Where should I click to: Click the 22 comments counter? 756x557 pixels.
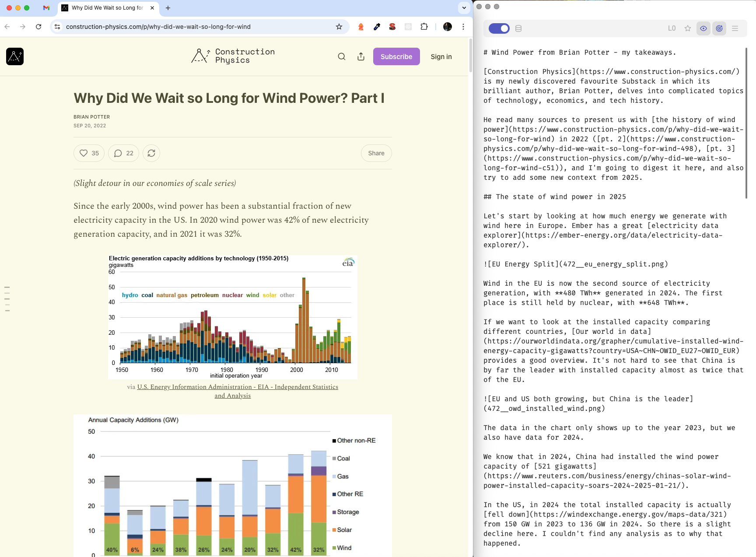[x=123, y=153]
